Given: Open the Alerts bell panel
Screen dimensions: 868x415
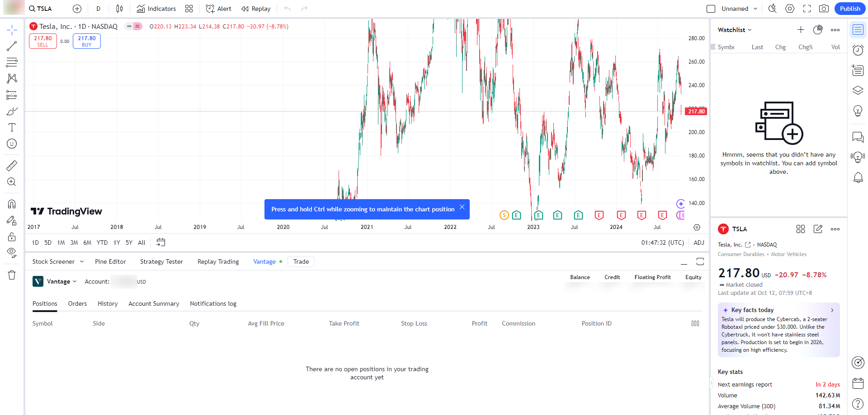Looking at the screenshot, I should 858,177.
